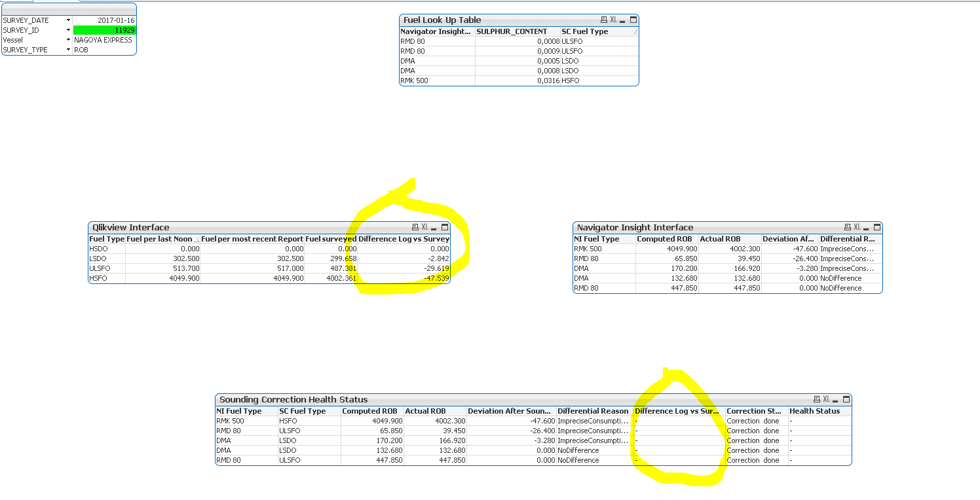Export Fuel Look Up Table to Excel
Viewport: 980px width, 500px height.
click(614, 20)
